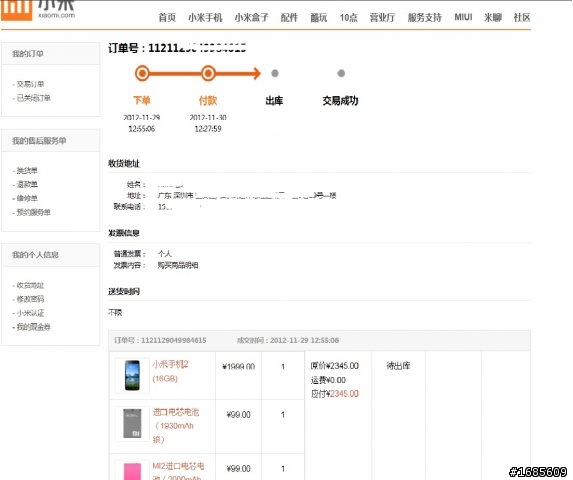Click the 下单 progress step circle

pos(142,73)
